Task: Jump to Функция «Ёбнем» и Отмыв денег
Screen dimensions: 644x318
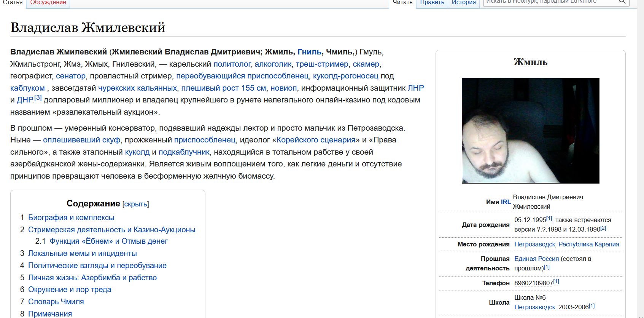Action: pyautogui.click(x=108, y=241)
